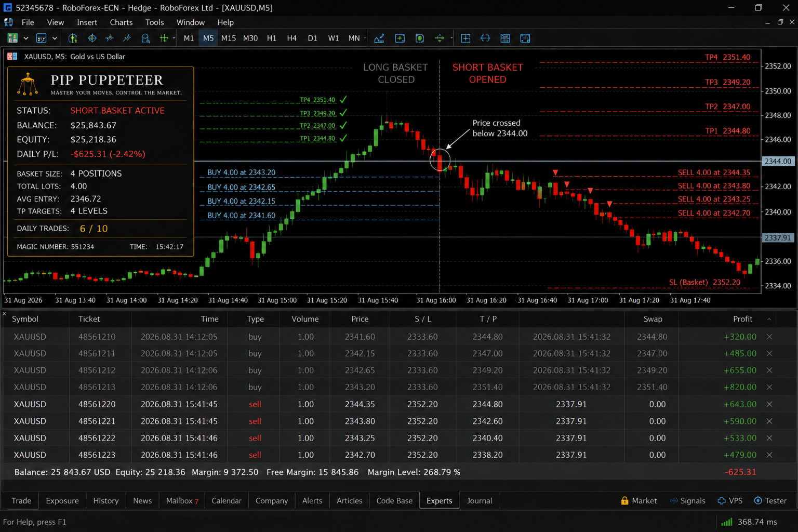Screen dimensions: 798x532
Task: Expand the timeframes dropdown after MN
Action: tap(365, 38)
